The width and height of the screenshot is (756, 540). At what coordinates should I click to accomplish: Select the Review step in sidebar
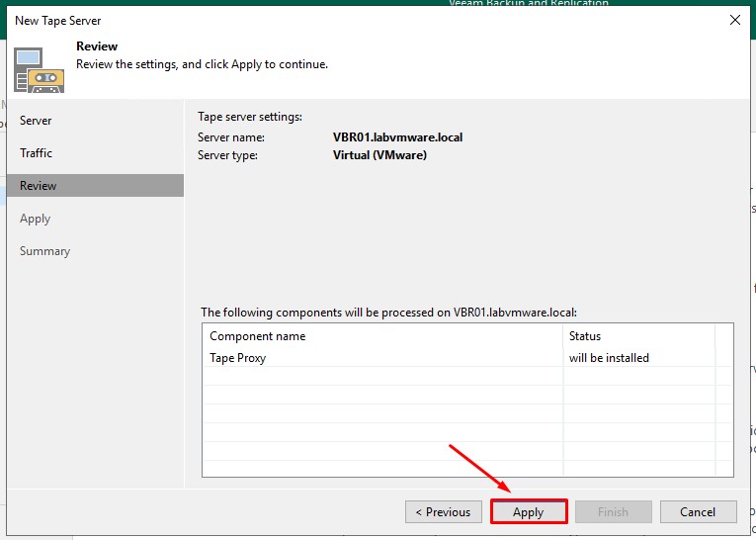(39, 186)
